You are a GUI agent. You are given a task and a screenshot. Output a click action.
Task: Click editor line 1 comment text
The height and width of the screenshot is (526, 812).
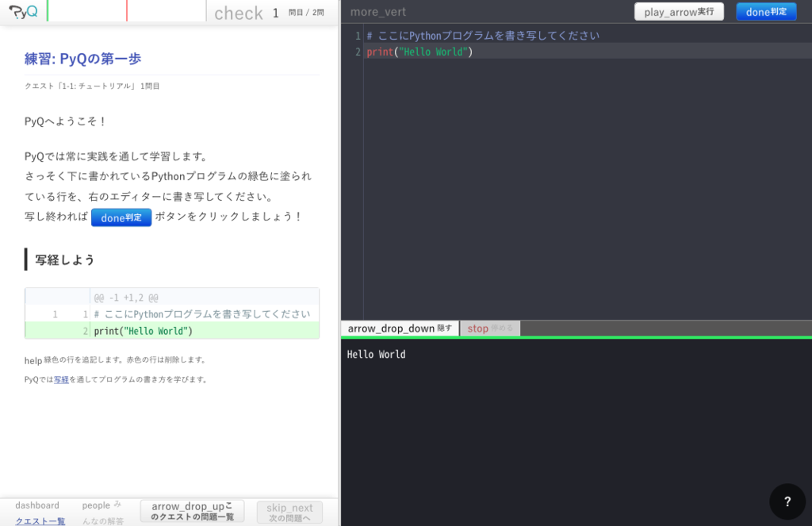pyautogui.click(x=483, y=36)
